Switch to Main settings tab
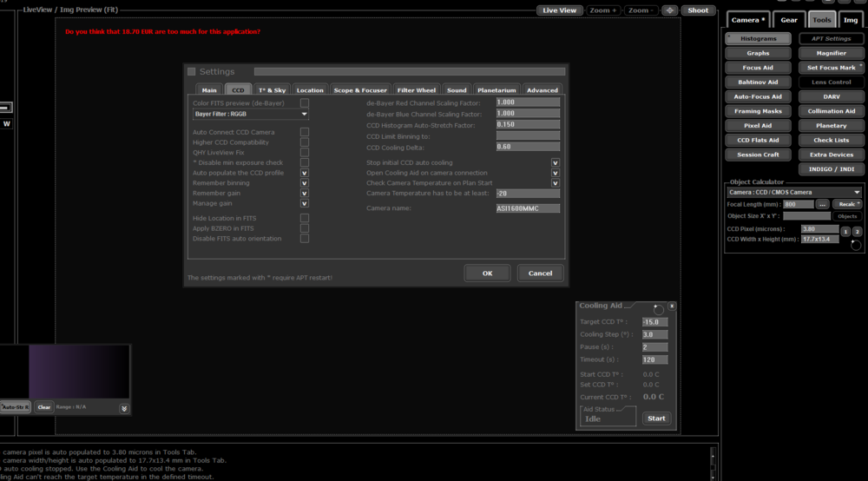The image size is (868, 481). click(x=209, y=90)
